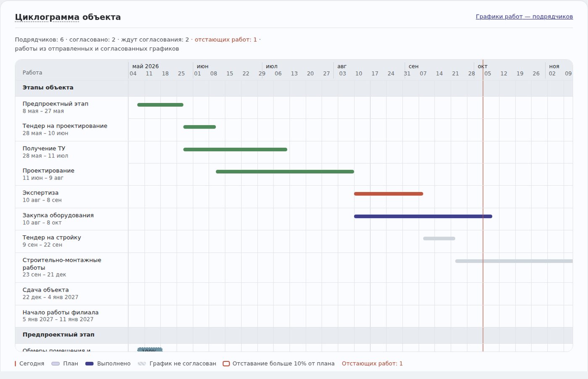Screen dimensions: 588x379
Task: Select the Предпроектный этап green bar
Action: [x=160, y=105]
